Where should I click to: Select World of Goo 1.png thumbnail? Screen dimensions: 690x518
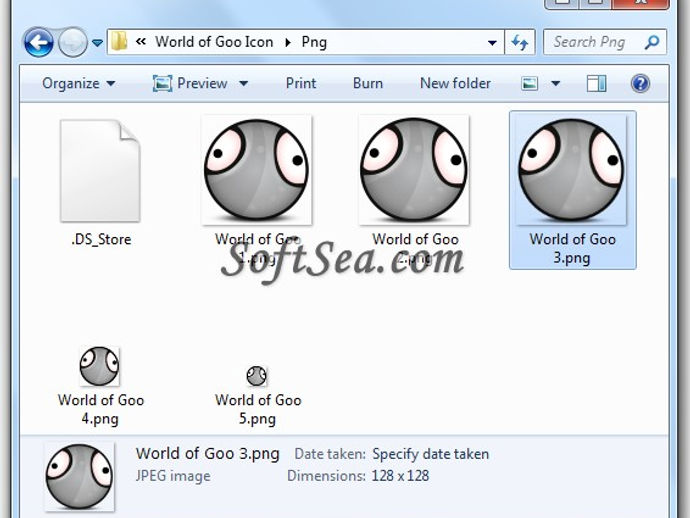257,170
